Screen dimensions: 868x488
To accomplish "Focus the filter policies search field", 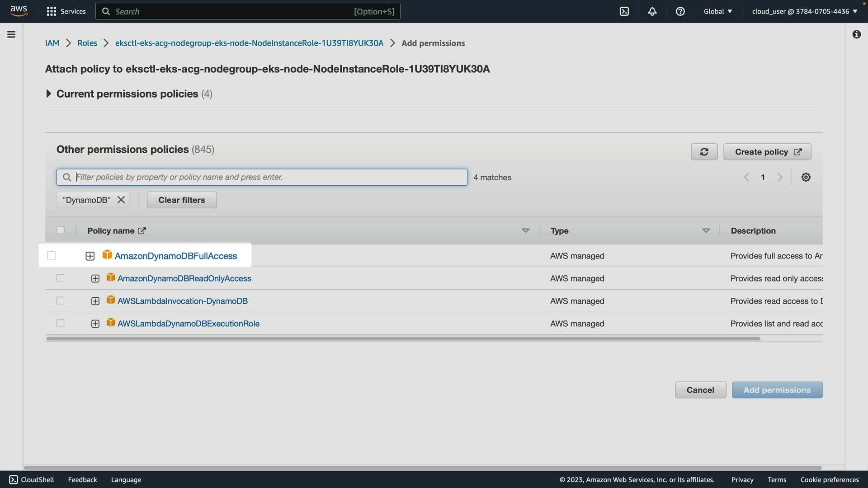I will tap(267, 177).
